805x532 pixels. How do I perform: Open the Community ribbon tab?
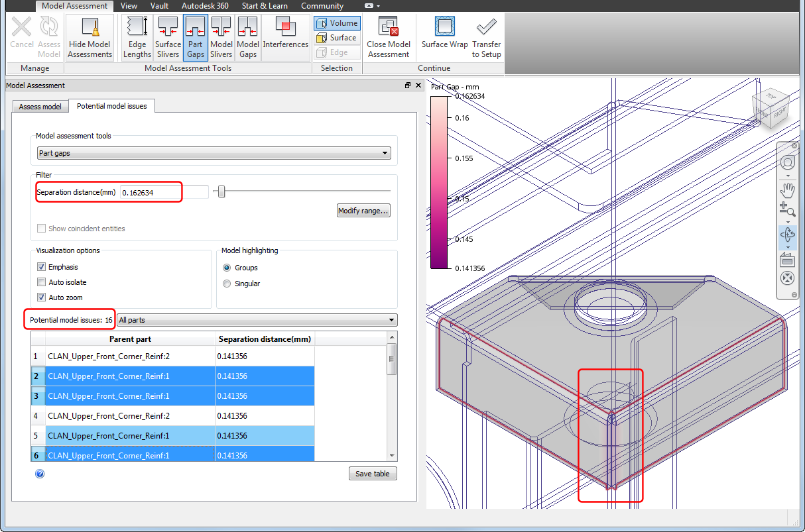click(322, 6)
